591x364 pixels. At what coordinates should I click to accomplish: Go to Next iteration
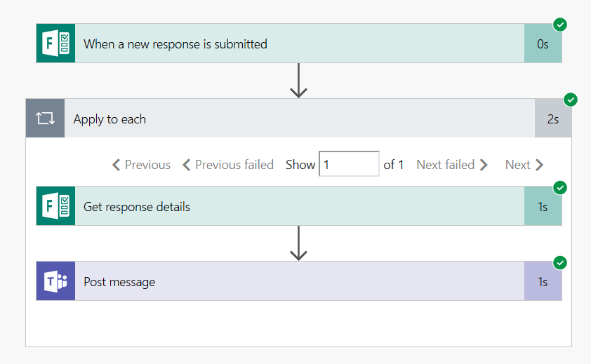(x=524, y=165)
